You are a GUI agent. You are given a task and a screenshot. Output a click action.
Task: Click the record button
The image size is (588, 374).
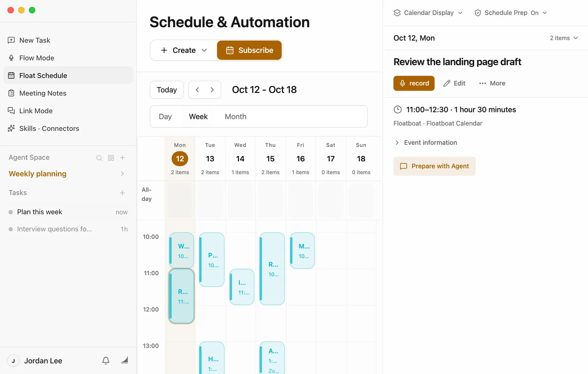[x=414, y=83]
